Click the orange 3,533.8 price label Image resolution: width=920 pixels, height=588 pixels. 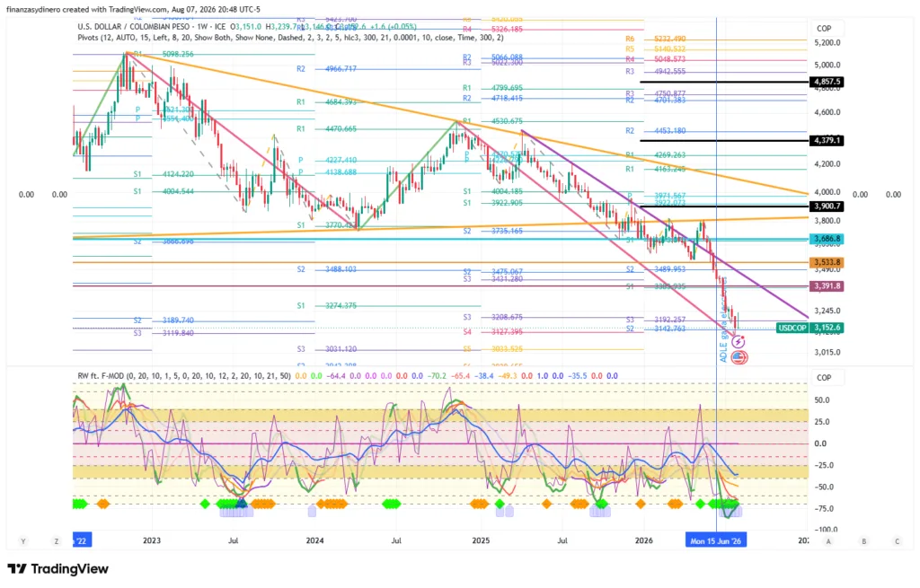coord(827,262)
